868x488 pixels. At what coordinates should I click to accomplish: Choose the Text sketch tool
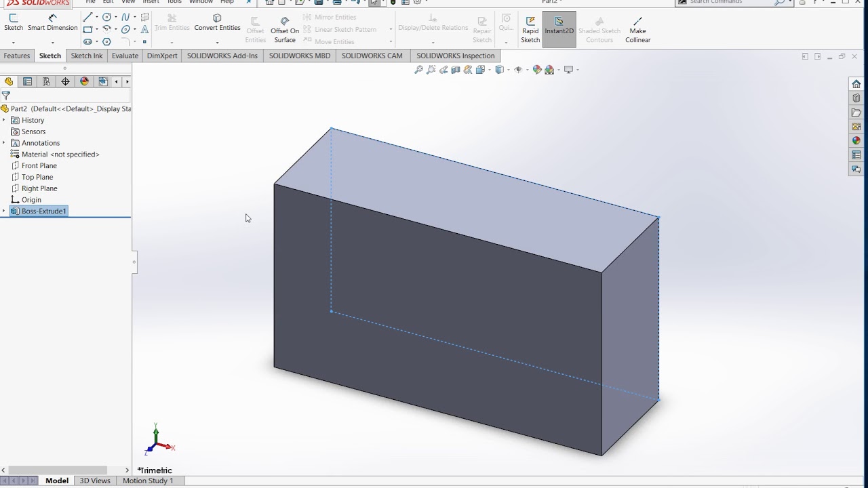point(144,29)
